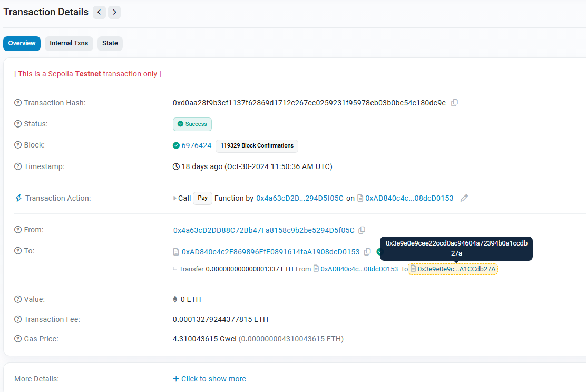The width and height of the screenshot is (586, 392).
Task: Go to previous transaction with left chevron
Action: pyautogui.click(x=99, y=12)
